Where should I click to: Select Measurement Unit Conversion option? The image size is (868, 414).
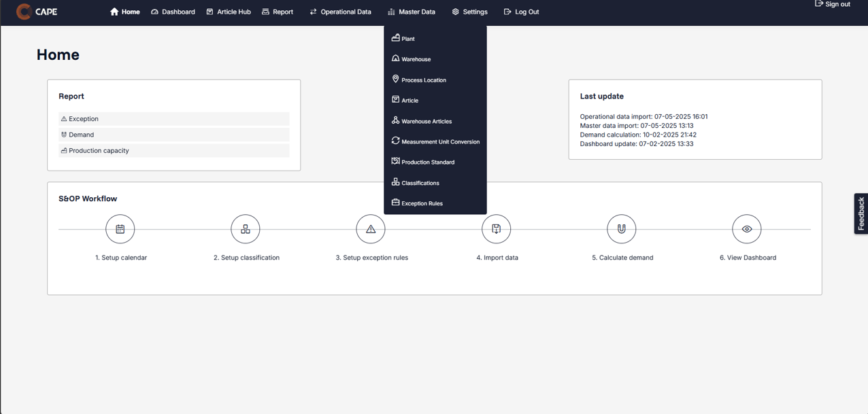pos(440,141)
